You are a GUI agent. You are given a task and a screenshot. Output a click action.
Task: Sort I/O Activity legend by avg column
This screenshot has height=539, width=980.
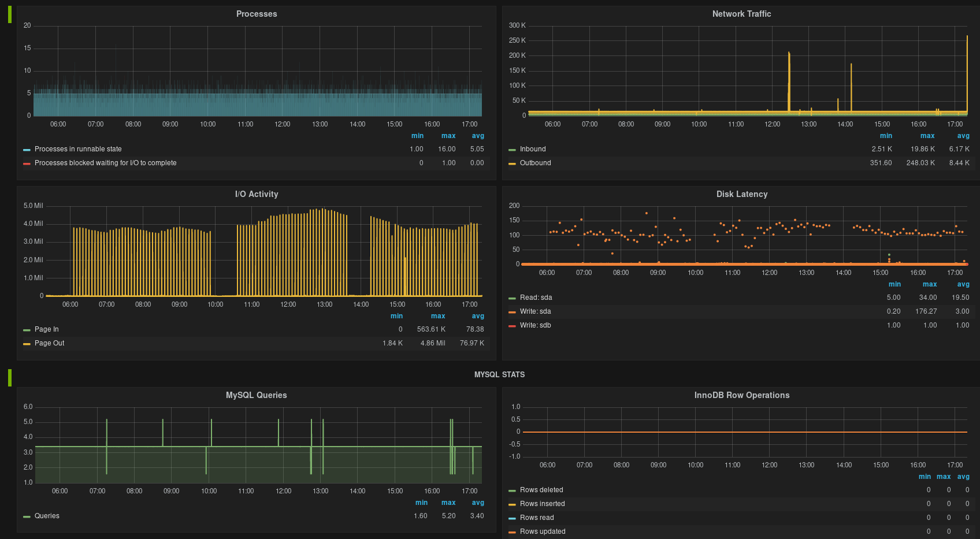point(478,316)
